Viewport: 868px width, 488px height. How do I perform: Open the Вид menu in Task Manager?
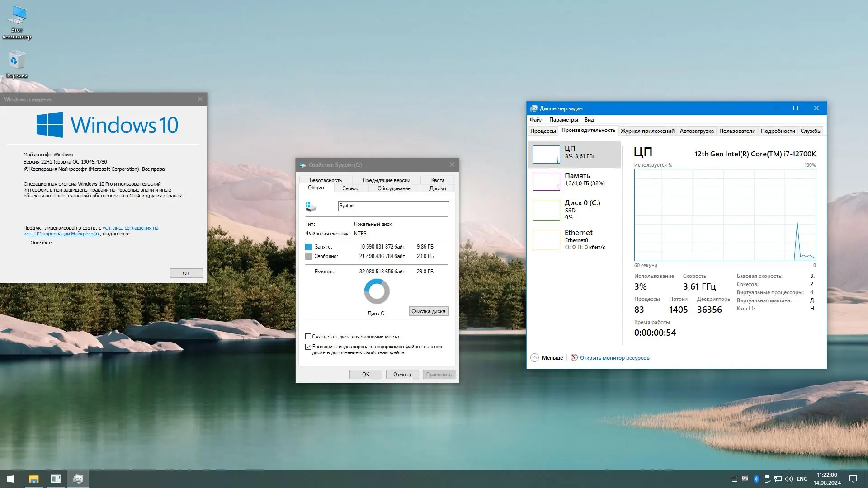(x=589, y=120)
